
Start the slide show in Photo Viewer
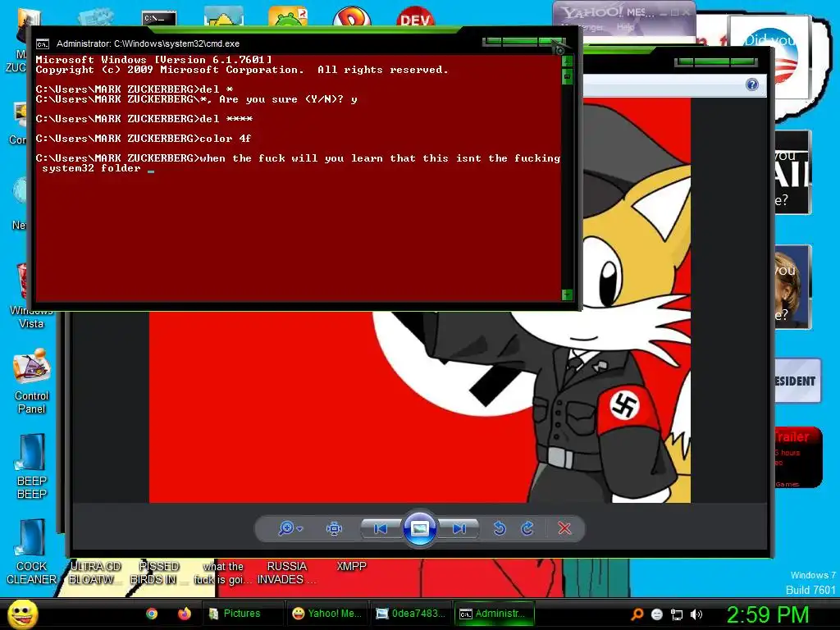pyautogui.click(x=419, y=528)
